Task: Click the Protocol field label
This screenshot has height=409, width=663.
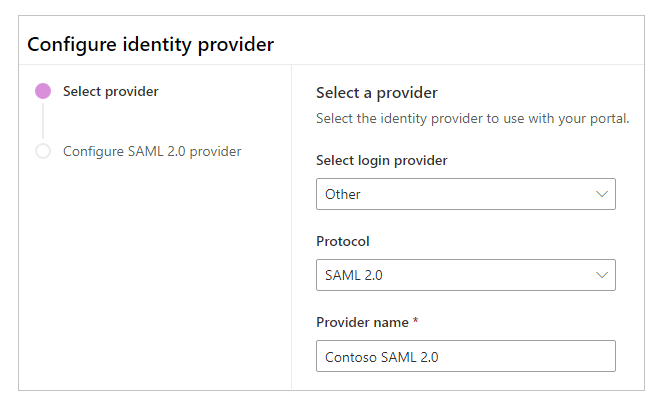Action: click(x=343, y=241)
